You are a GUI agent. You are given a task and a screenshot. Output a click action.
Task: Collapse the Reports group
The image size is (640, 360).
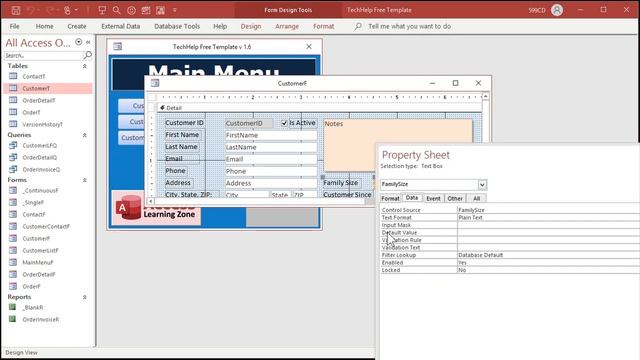coord(85,297)
